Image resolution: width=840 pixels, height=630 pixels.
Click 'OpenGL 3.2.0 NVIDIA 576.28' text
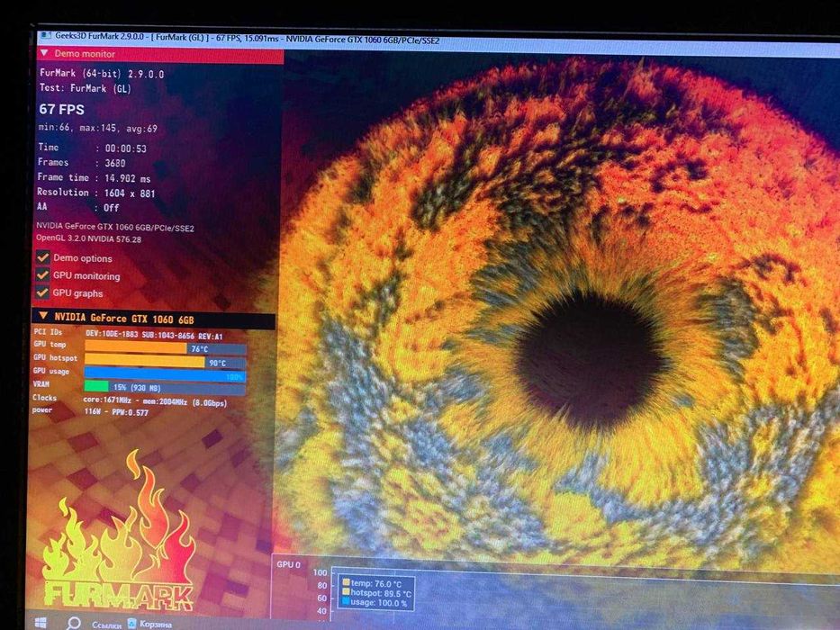(89, 238)
